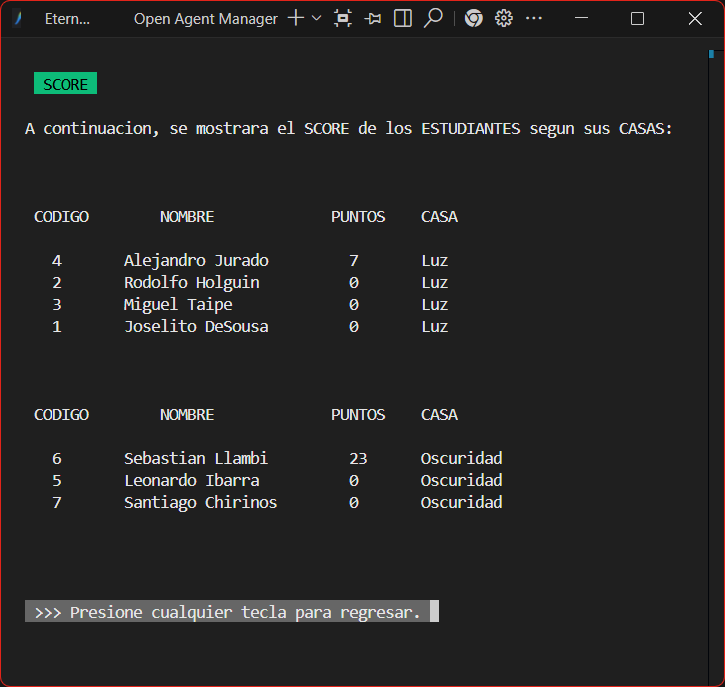This screenshot has height=687, width=725.
Task: Open the three-dot more options menu
Action: (534, 18)
